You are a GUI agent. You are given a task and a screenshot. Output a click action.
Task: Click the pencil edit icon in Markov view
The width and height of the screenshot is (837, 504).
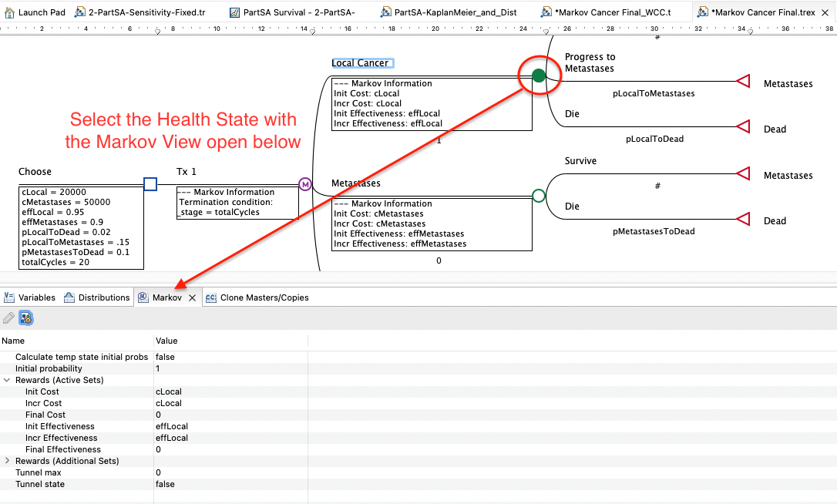click(x=9, y=318)
